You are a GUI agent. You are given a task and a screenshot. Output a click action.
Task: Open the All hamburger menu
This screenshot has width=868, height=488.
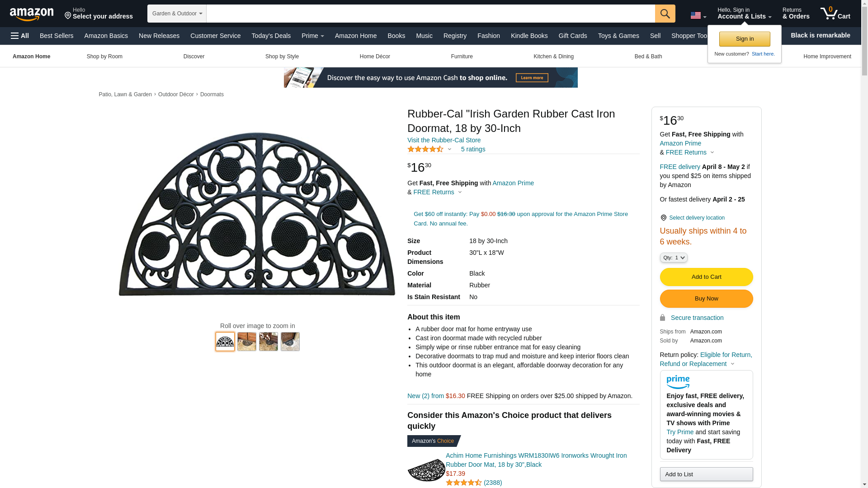click(20, 36)
